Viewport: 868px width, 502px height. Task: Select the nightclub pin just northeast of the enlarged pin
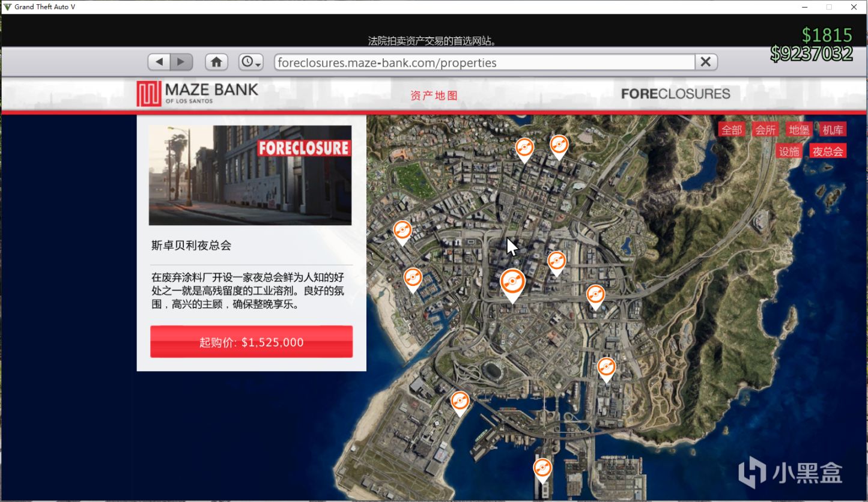tap(557, 264)
